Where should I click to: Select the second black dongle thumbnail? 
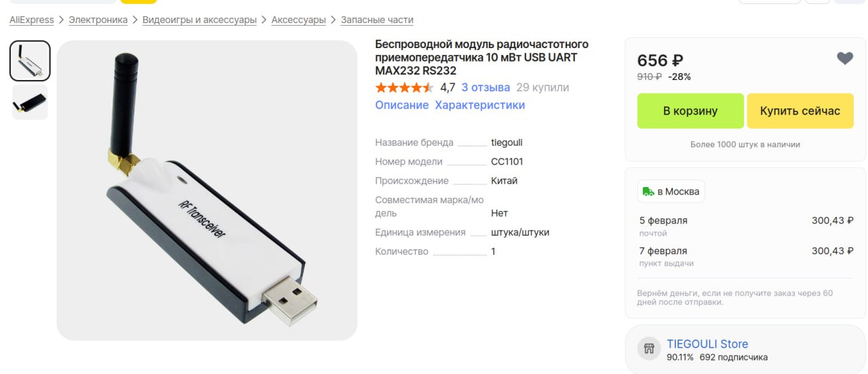click(x=30, y=102)
